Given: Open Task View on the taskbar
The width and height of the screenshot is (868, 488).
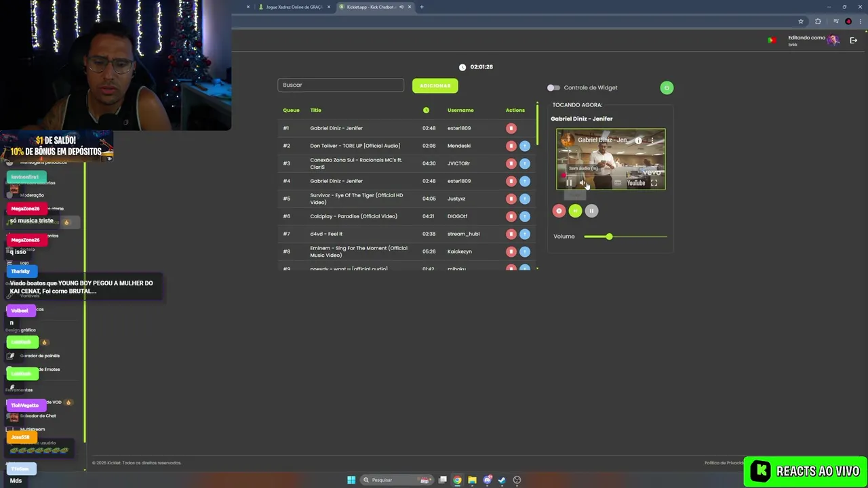Looking at the screenshot, I should tap(443, 480).
